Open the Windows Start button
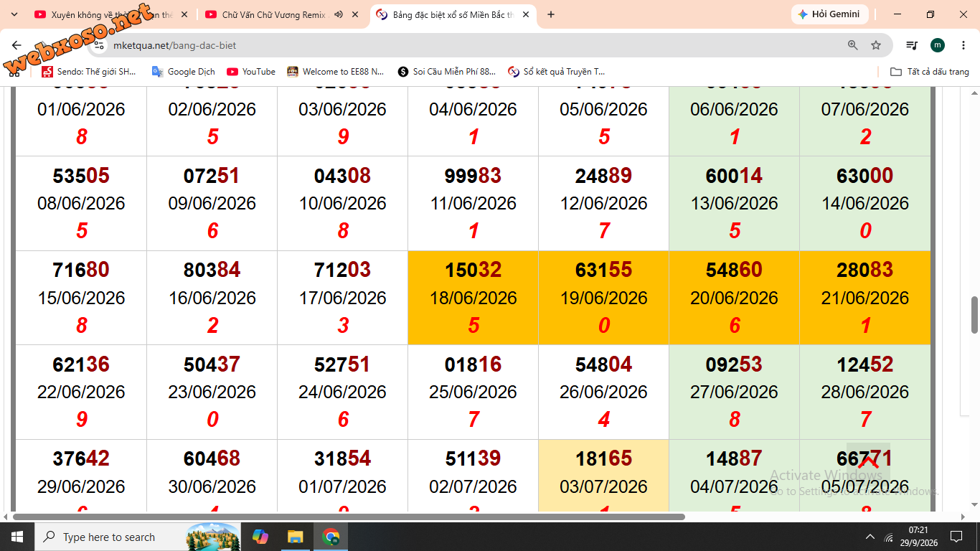This screenshot has width=980, height=551. (17, 537)
